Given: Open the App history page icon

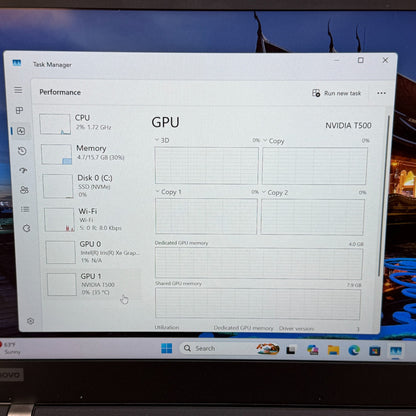Looking at the screenshot, I should 22,151.
